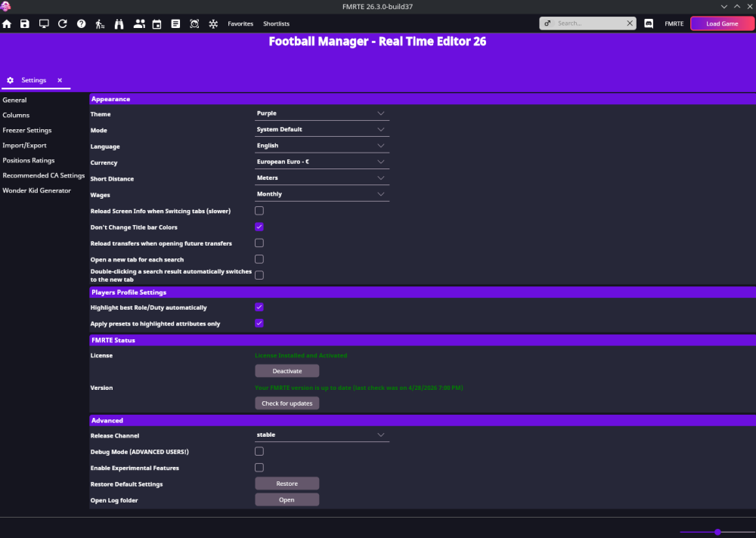Open the Currency dropdown showing European Euro
756x538 pixels.
321,162
